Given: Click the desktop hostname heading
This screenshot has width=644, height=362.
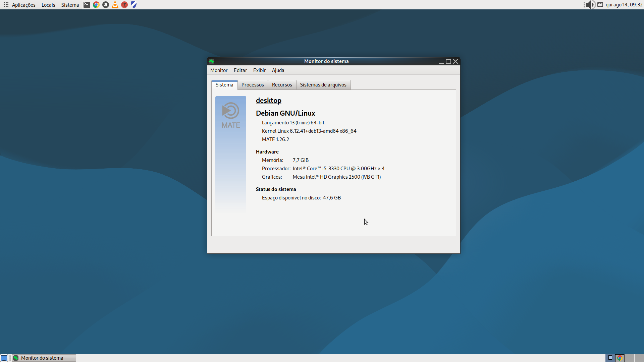Looking at the screenshot, I should click(x=269, y=101).
